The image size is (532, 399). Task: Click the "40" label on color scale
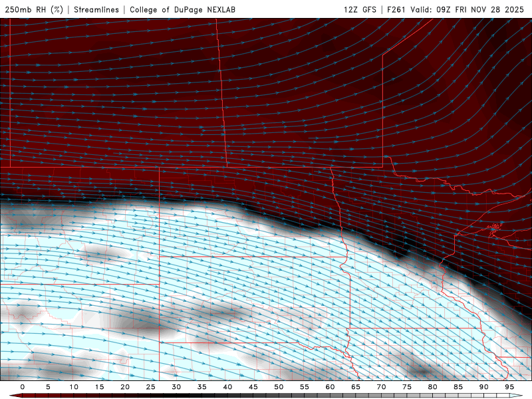(x=227, y=387)
